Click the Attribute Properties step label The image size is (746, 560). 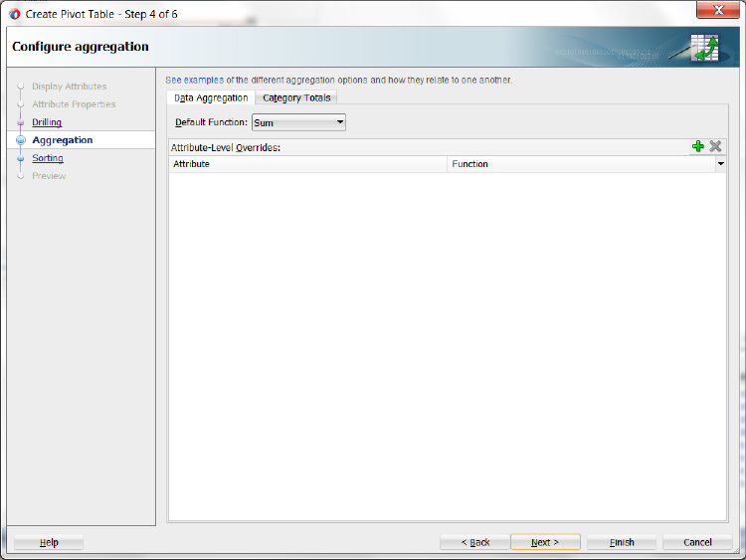[74, 104]
